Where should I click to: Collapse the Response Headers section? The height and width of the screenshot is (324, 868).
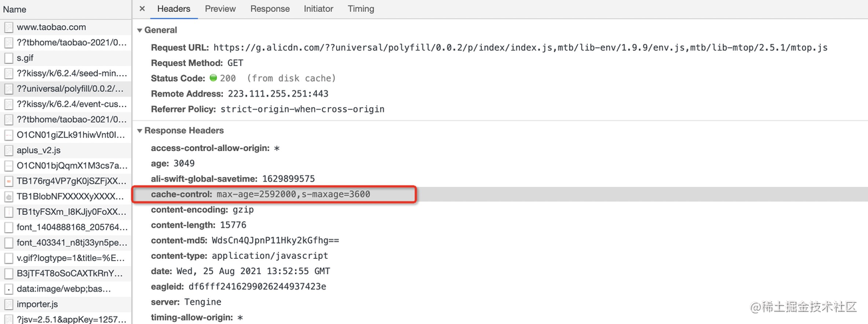click(x=140, y=130)
